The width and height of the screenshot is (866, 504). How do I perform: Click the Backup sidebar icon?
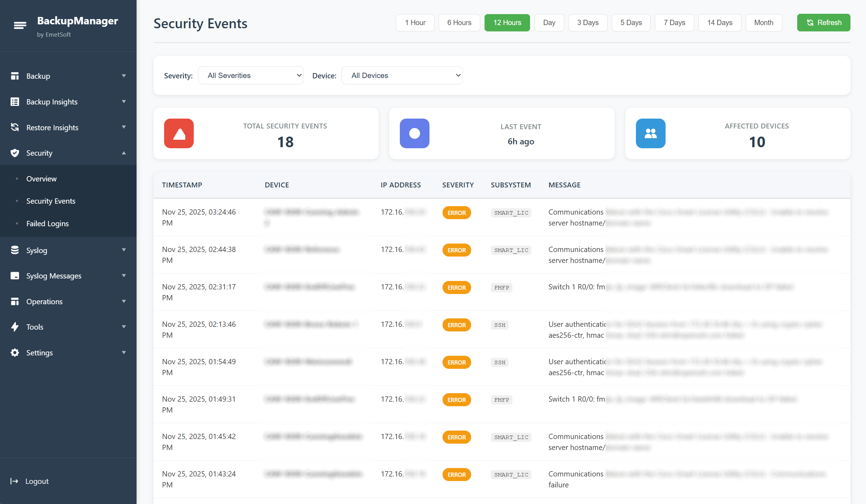pyautogui.click(x=15, y=76)
